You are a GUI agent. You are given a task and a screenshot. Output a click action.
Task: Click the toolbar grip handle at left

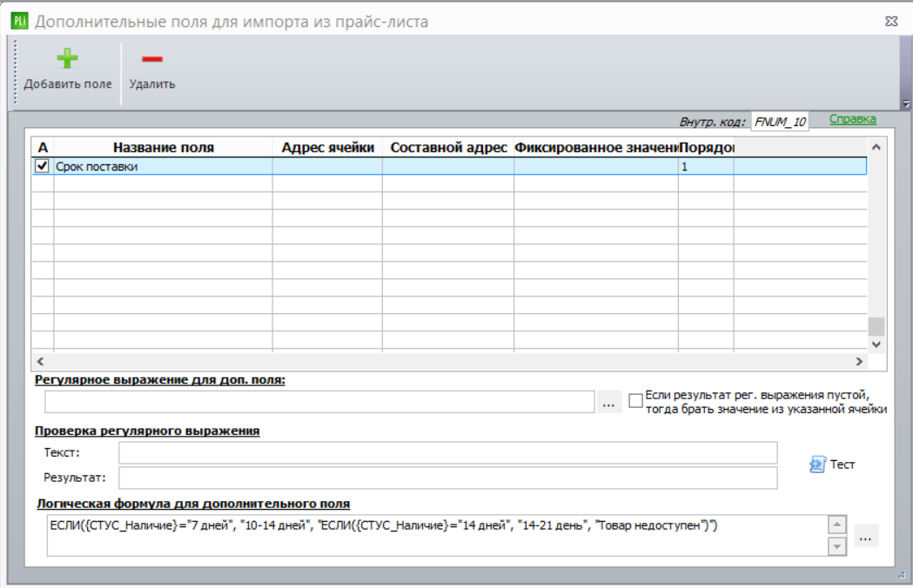pos(16,72)
